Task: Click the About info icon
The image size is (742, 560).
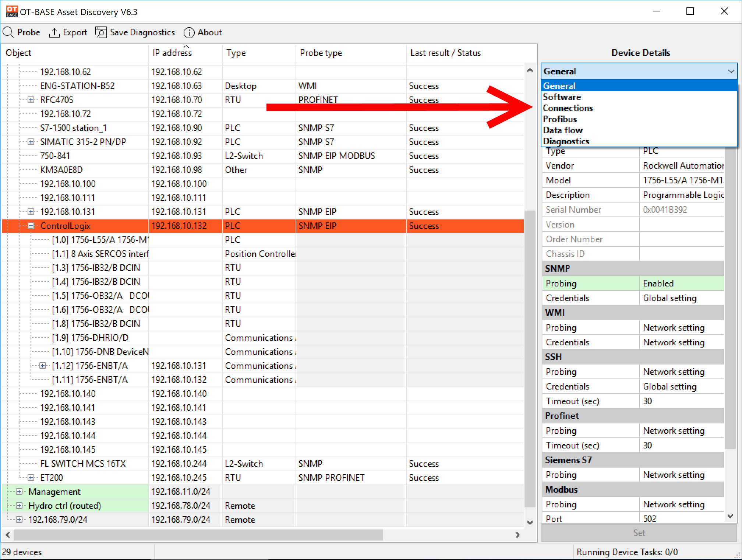Action: point(189,32)
